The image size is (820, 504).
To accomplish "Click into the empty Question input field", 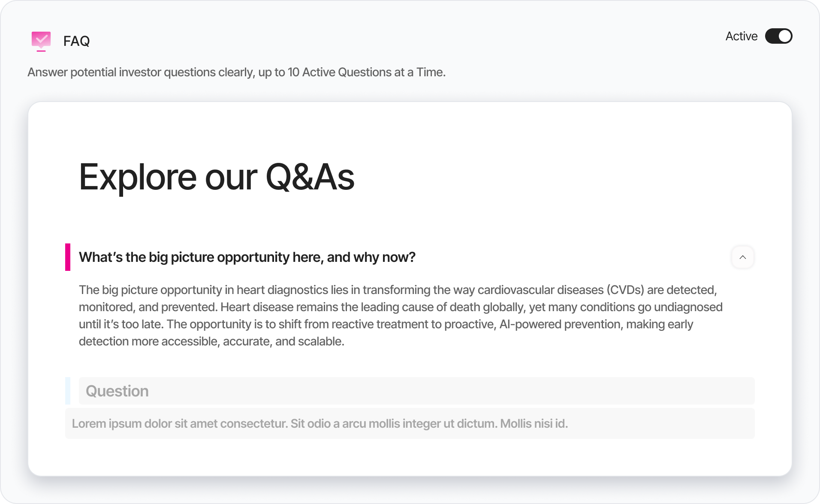I will [x=417, y=391].
